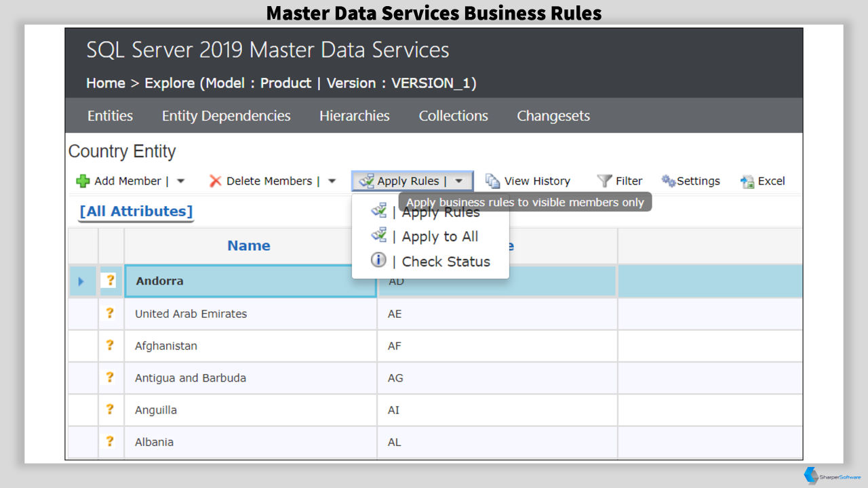Click the AL code cell
Viewport: 868px width, 488px height.
[497, 442]
